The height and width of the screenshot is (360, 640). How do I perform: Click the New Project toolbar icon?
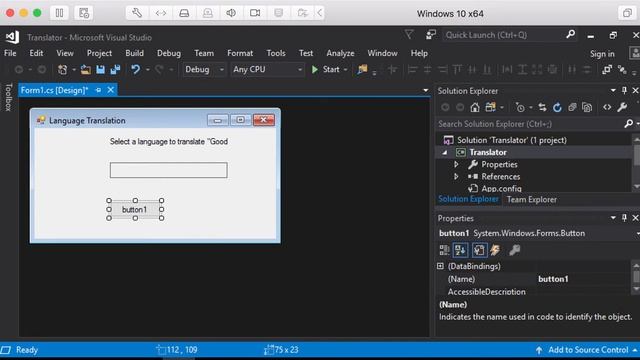coord(62,69)
